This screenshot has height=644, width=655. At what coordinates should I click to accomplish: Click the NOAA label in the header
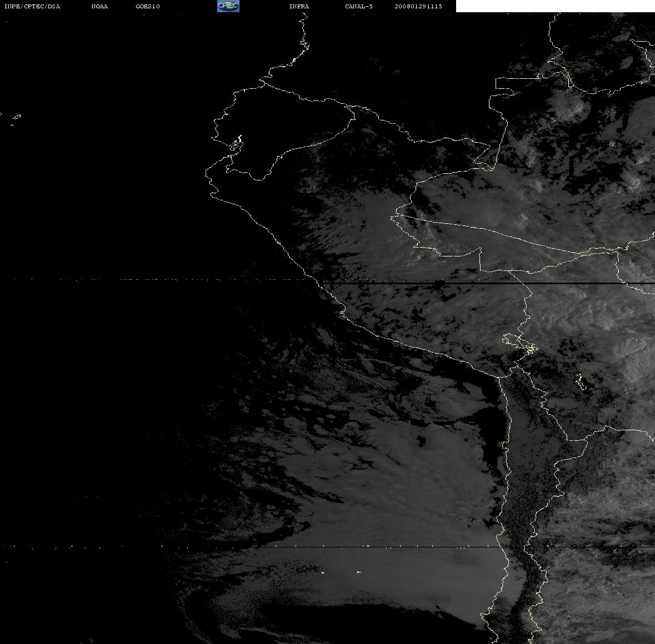point(99,6)
